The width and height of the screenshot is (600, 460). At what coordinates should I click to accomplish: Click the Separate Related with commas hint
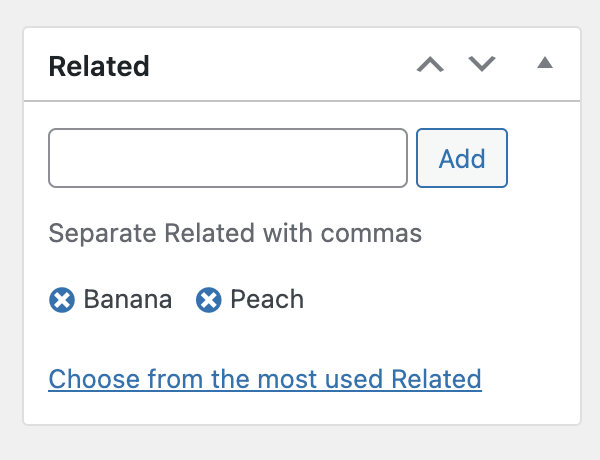[x=235, y=233]
